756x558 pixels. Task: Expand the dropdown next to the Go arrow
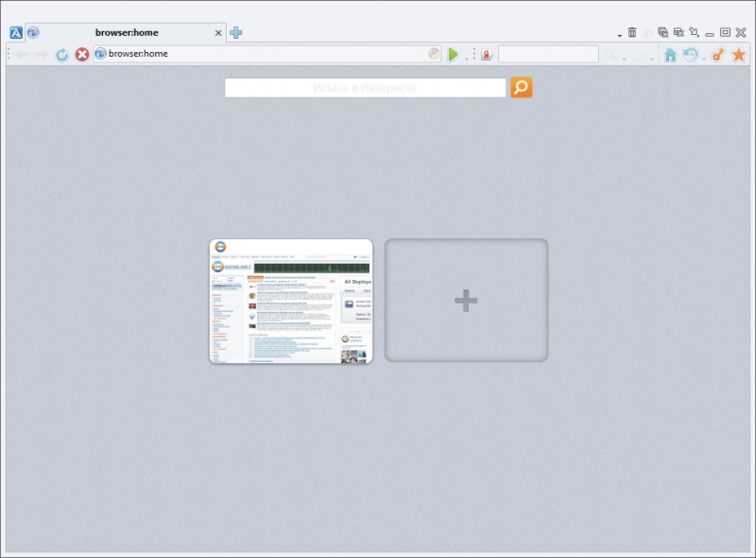[466, 59]
